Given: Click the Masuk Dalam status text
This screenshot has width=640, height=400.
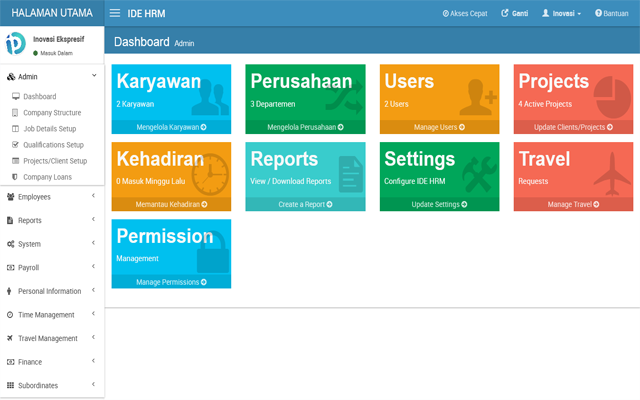Looking at the screenshot, I should [x=56, y=53].
